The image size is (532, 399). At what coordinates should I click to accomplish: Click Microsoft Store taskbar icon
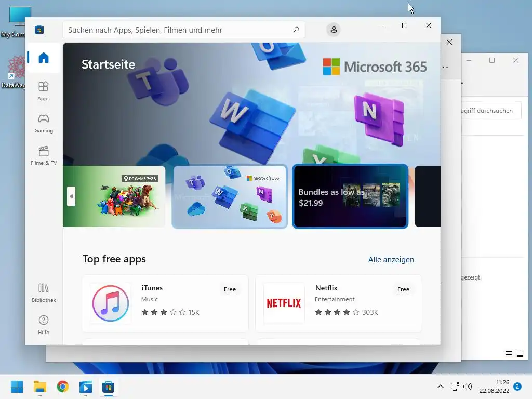(x=108, y=387)
